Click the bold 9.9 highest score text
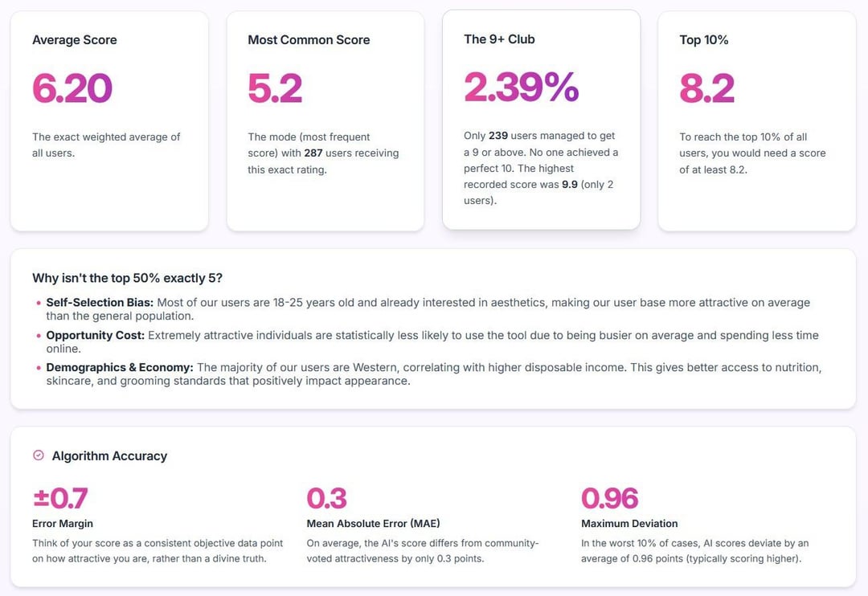Screen dimensions: 868x596 point(571,185)
